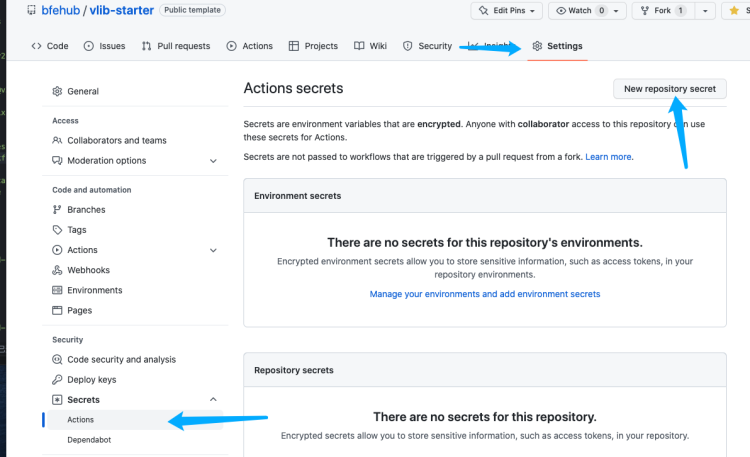The width and height of the screenshot is (750, 457).
Task: Open Manage your environments and add environment secrets
Action: click(x=485, y=294)
